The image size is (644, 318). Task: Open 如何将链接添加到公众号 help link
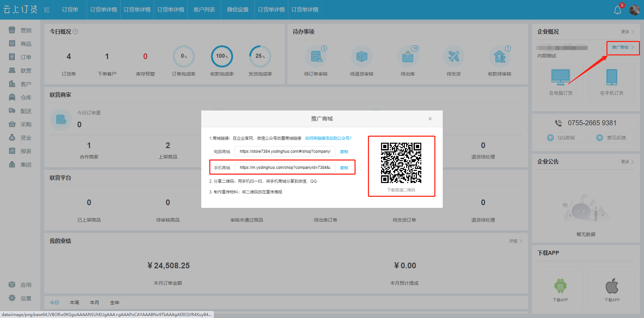click(328, 138)
